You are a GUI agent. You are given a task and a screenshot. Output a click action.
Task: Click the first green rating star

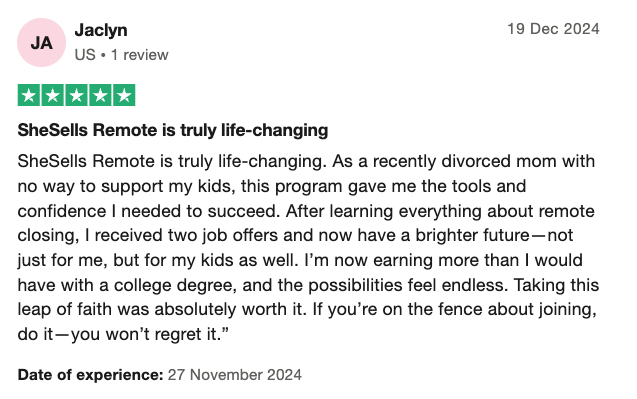pyautogui.click(x=28, y=95)
